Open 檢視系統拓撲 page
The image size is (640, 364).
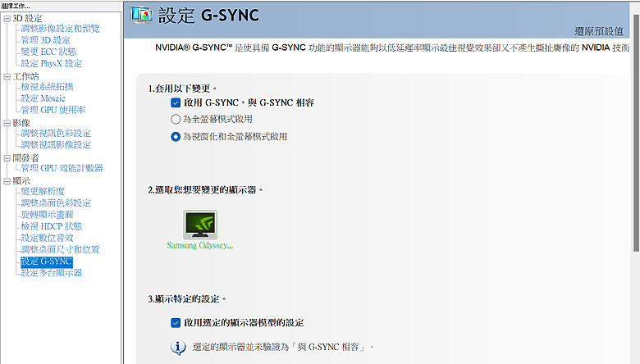click(48, 86)
